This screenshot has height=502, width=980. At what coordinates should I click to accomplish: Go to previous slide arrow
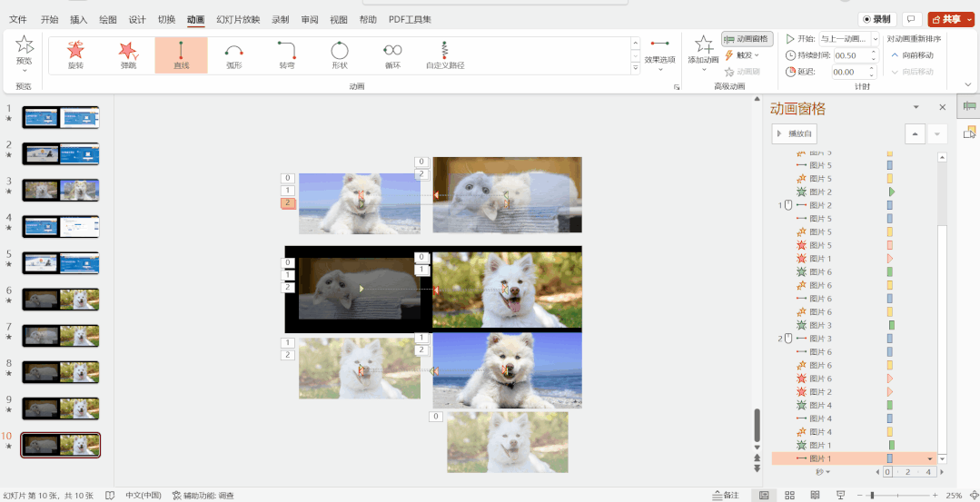click(x=757, y=458)
